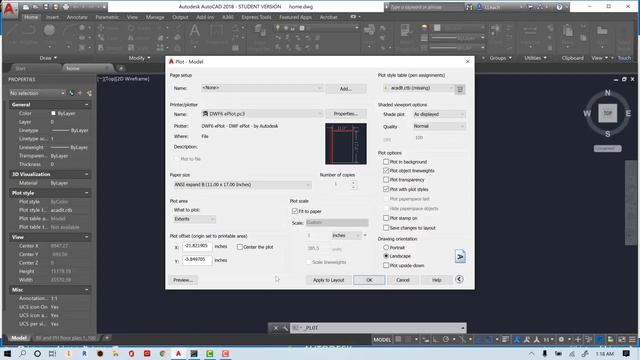Open the AutoCAD application menu logo
Viewport: 640px width, 360px height.
(9, 9)
